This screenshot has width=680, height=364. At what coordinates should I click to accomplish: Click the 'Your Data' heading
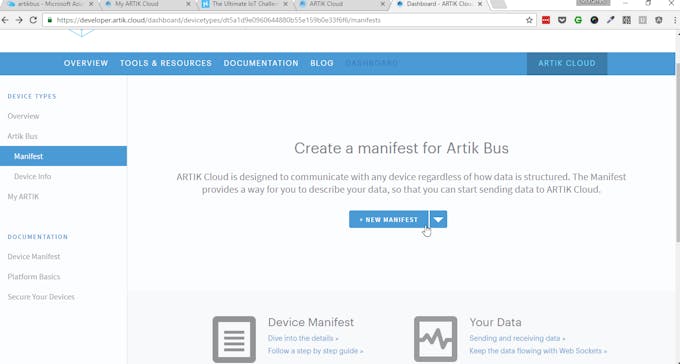point(495,322)
